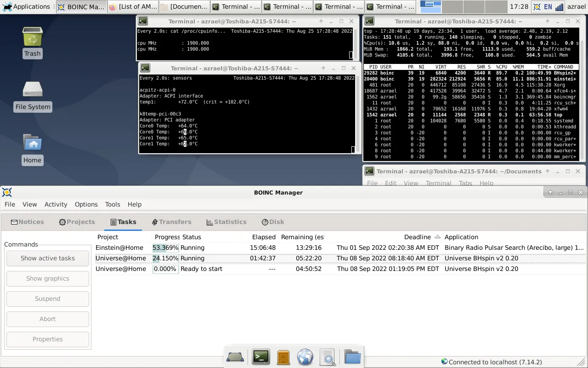Screen dimensions: 588x368
Task: Open BOINC Tools menu
Action: pos(113,204)
